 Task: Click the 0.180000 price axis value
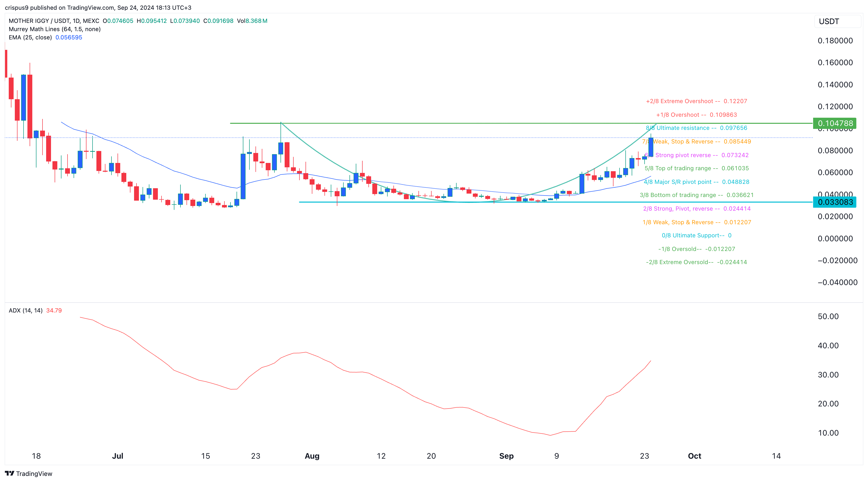click(835, 41)
